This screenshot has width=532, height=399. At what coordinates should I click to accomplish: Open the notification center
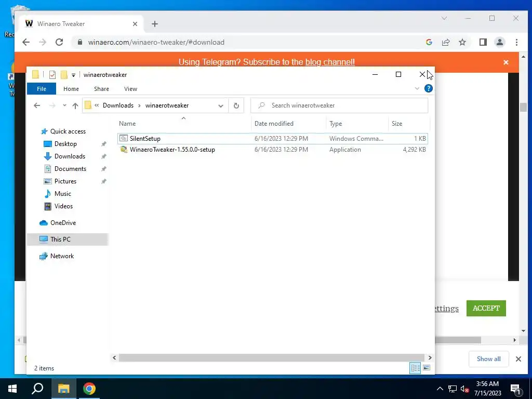coord(516,389)
